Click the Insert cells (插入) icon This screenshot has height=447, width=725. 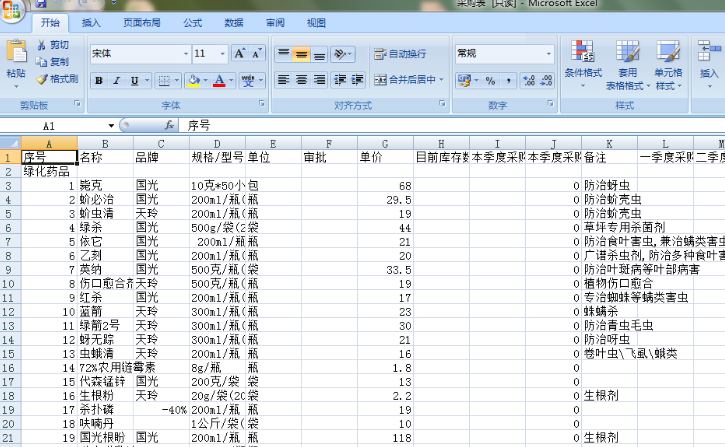(709, 52)
